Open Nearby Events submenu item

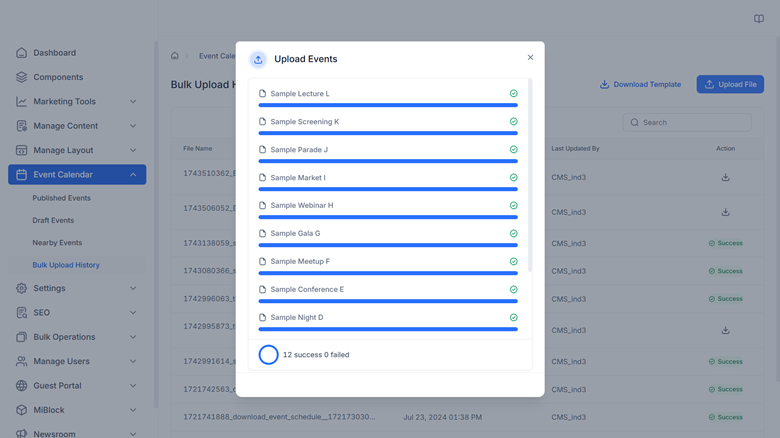57,243
